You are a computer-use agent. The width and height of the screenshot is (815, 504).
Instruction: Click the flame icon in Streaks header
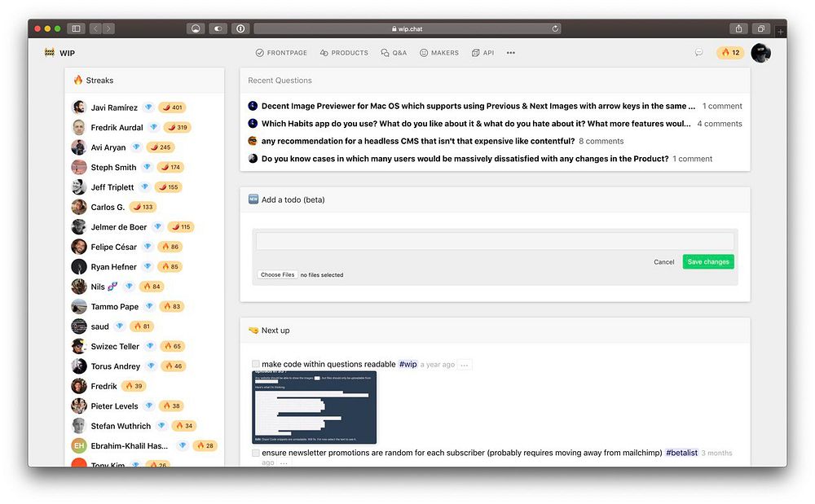pos(78,80)
